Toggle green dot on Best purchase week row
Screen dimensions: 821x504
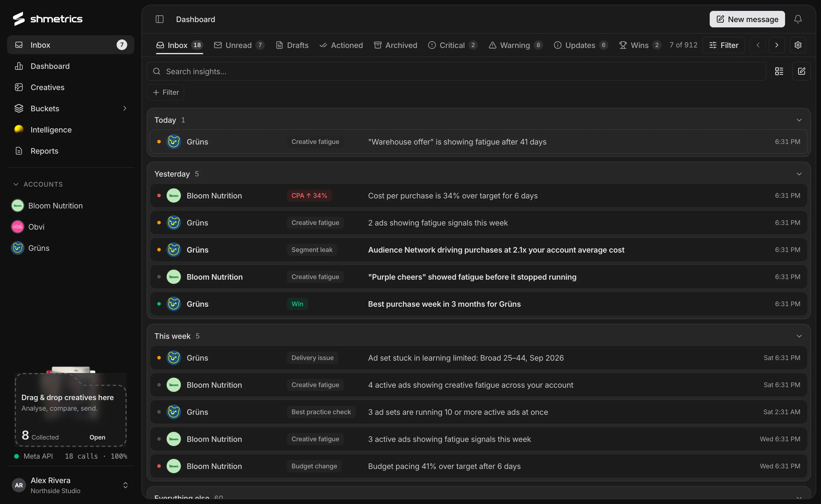[159, 304]
